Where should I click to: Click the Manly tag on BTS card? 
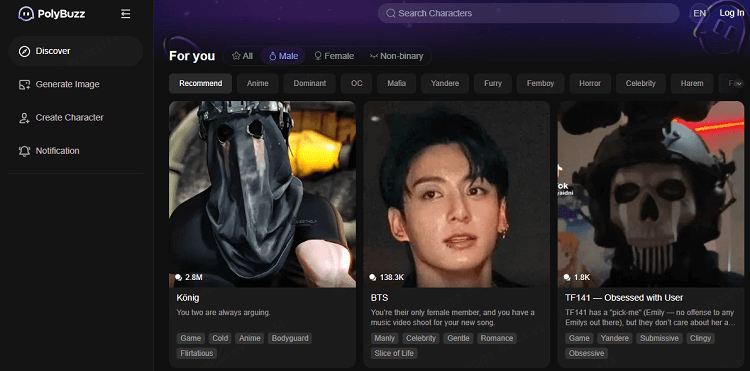pos(385,338)
